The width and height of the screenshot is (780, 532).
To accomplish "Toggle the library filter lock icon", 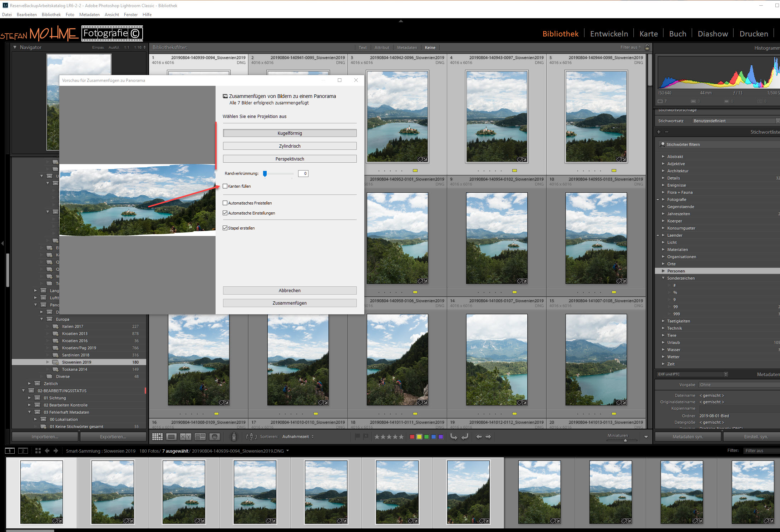I will 647,47.
